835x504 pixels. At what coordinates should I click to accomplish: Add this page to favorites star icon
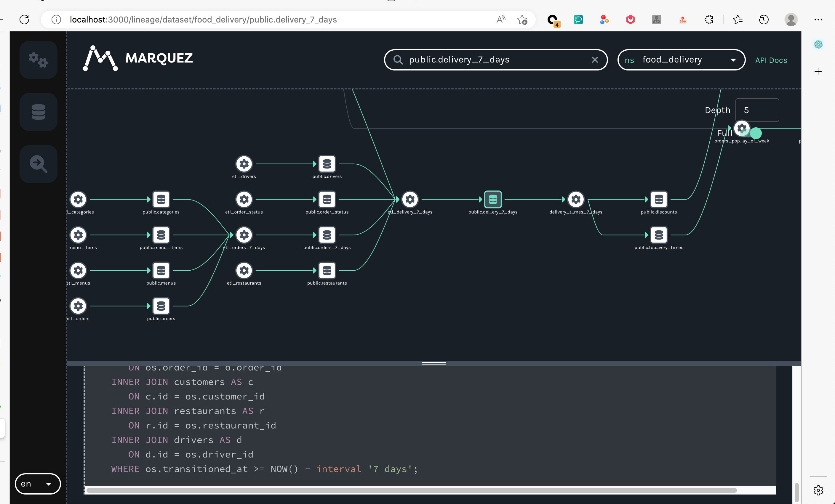click(522, 20)
